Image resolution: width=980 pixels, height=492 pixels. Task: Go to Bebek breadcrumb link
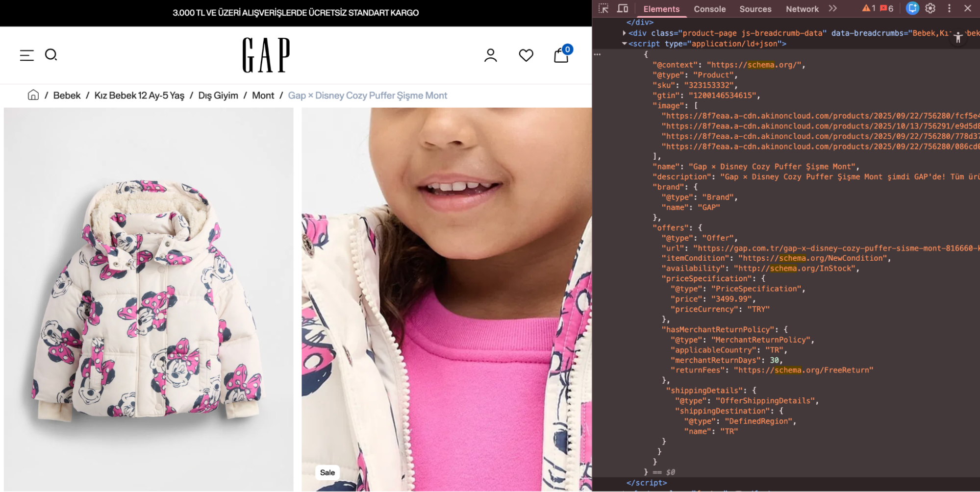click(x=67, y=96)
